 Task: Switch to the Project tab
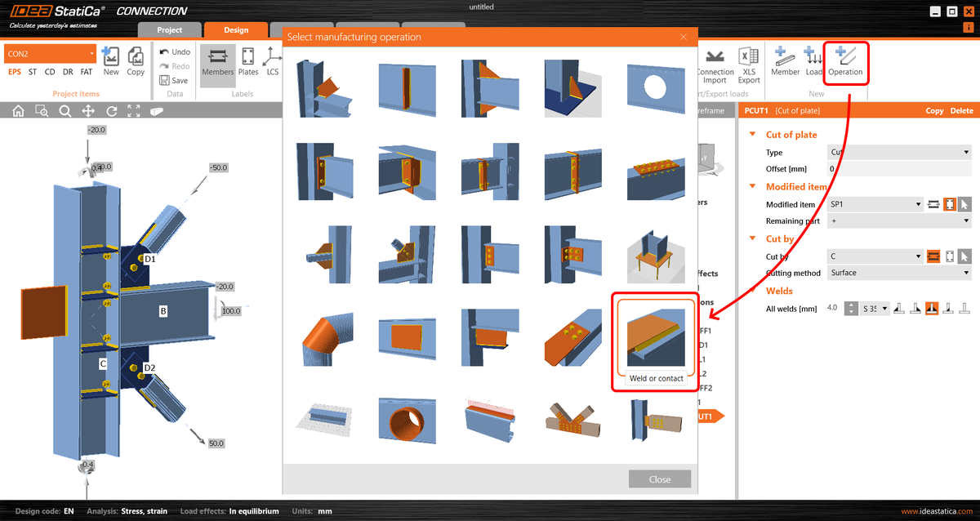[x=169, y=29]
